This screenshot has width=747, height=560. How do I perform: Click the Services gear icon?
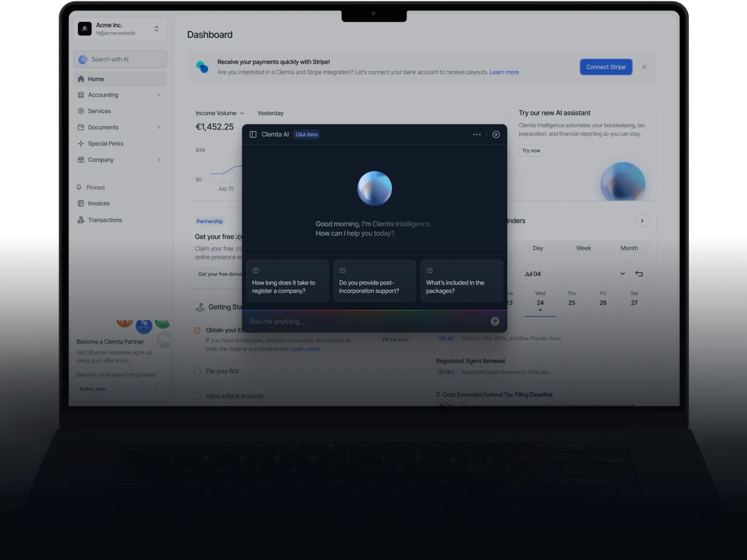point(81,111)
